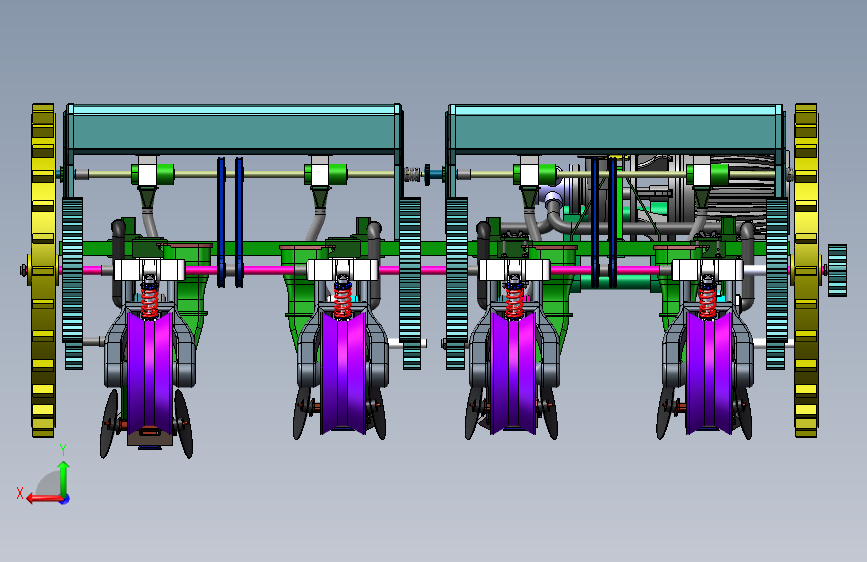This screenshot has width=867, height=562.
Task: Select the third purple press wheel from left
Action: click(513, 372)
